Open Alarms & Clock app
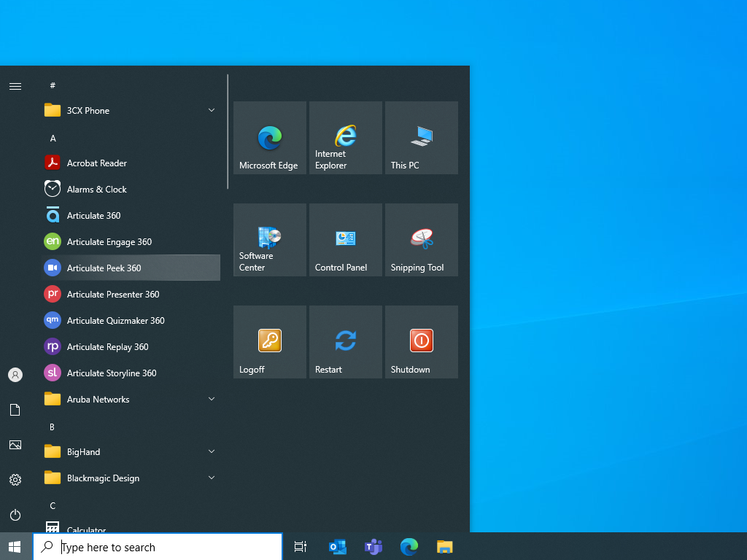This screenshot has width=747, height=560. click(x=131, y=189)
